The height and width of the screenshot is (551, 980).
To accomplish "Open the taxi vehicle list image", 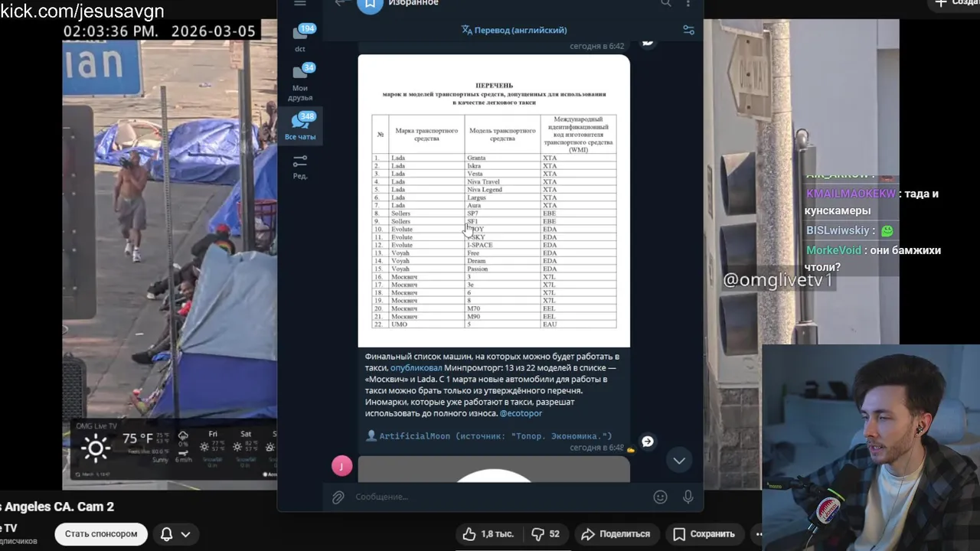I will click(x=494, y=201).
